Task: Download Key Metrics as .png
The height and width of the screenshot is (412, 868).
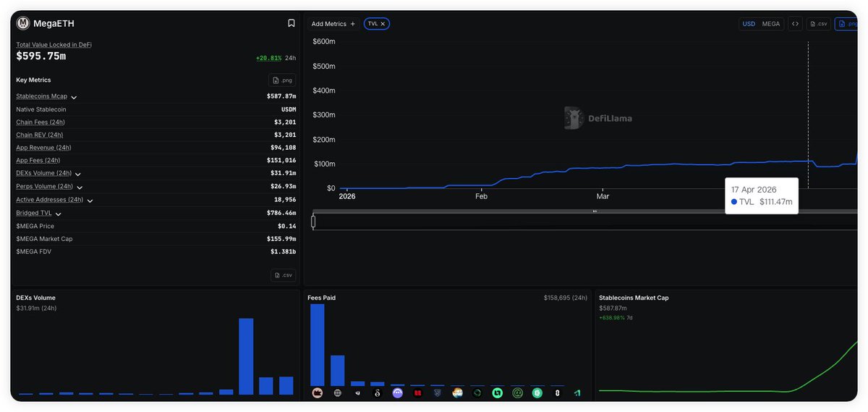Action: coord(283,80)
